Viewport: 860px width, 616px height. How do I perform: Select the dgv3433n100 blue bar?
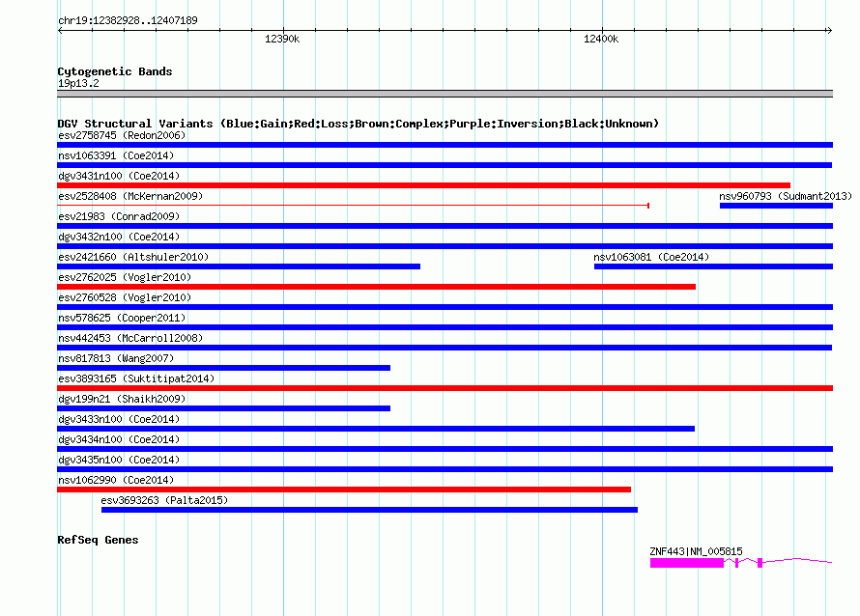coord(376,429)
